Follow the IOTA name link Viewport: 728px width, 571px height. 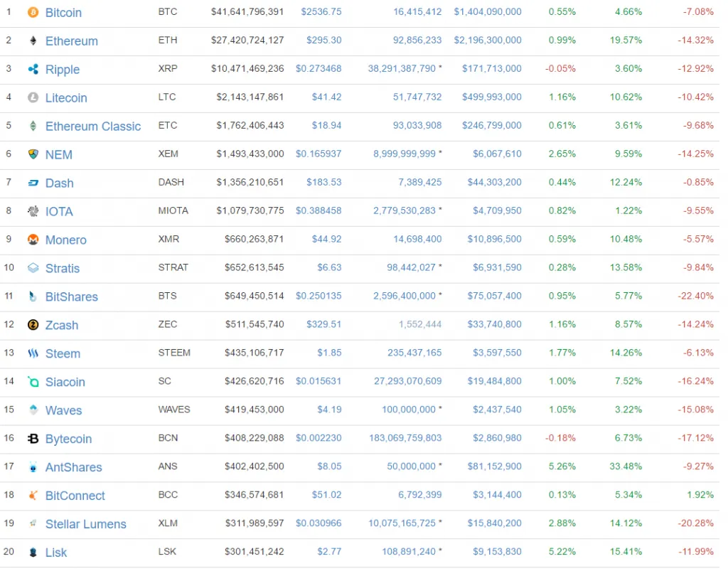[59, 212]
